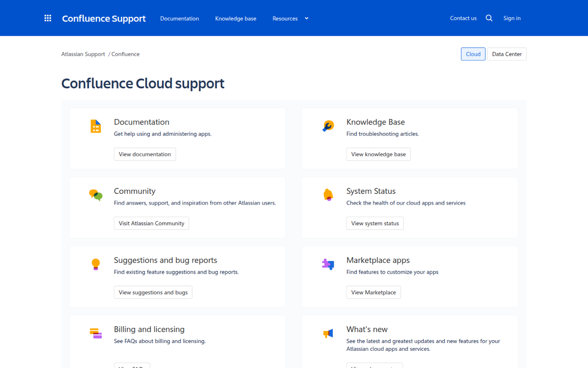This screenshot has height=368, width=588.
Task: Click the What's new megaphone icon
Action: coord(328,334)
